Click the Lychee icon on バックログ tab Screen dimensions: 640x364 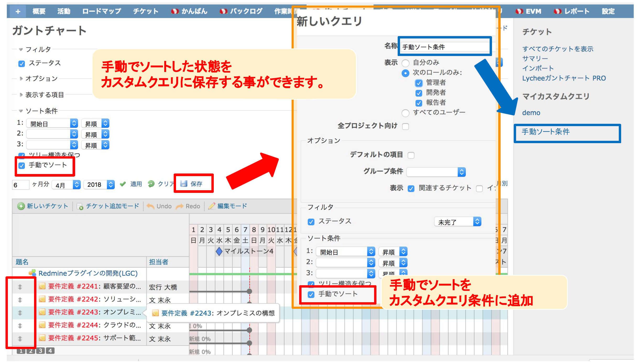223,11
